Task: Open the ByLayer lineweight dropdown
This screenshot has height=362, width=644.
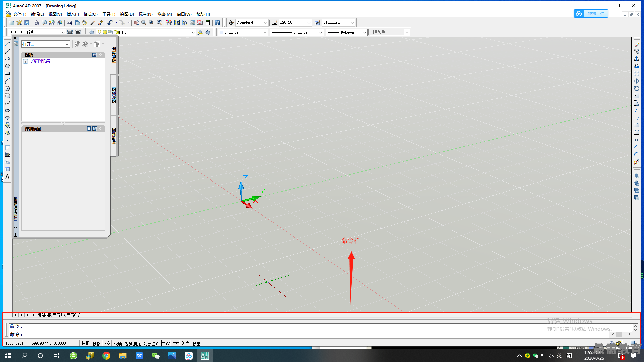Action: pyautogui.click(x=347, y=32)
